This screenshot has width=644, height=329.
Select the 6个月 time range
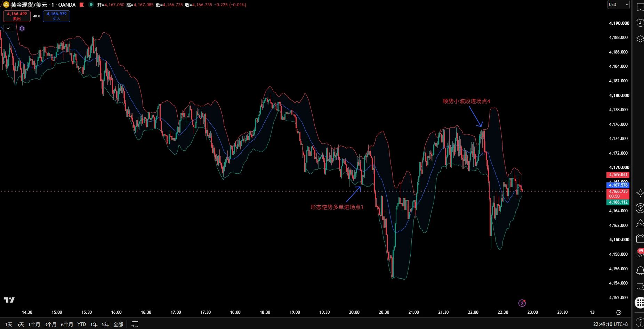[67, 324]
